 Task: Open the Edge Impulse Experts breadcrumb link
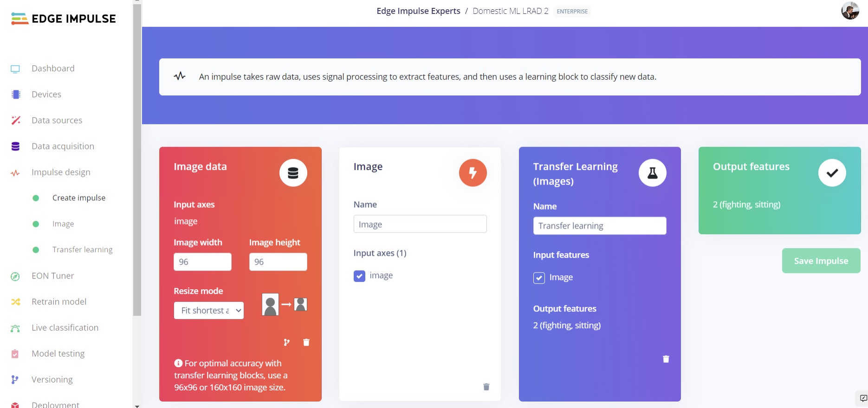(x=418, y=11)
